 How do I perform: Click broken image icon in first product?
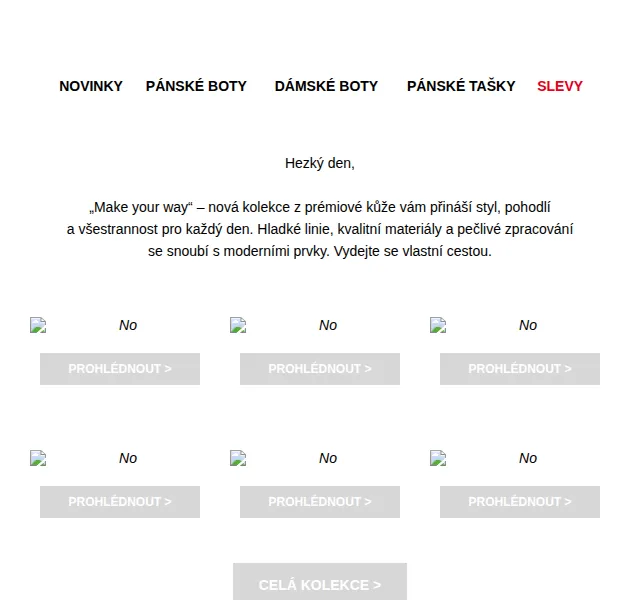(38, 325)
